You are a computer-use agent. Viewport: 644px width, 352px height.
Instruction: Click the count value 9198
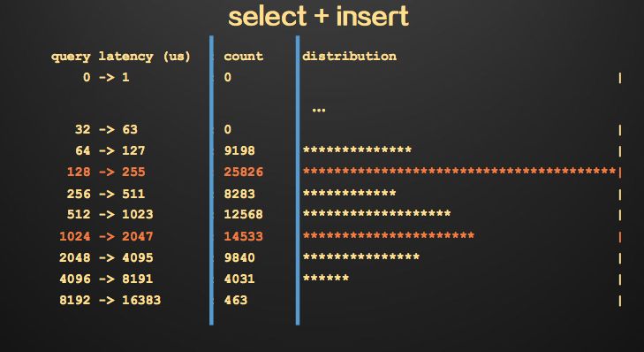click(x=239, y=150)
